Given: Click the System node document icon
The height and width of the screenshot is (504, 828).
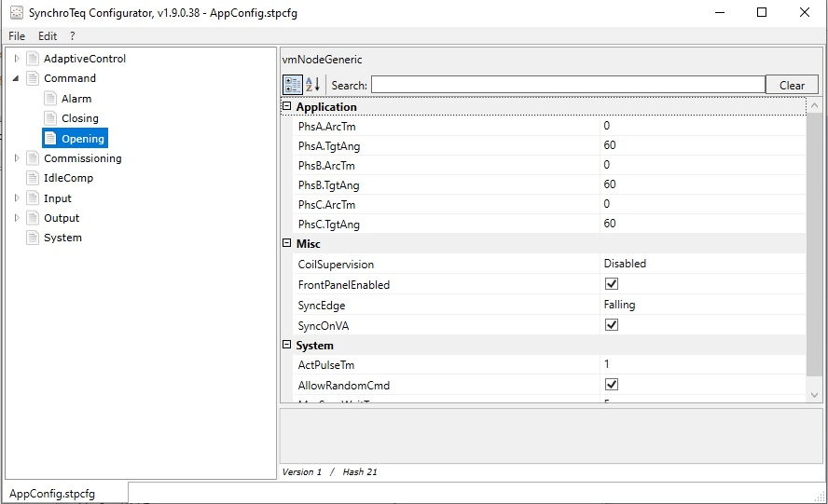Looking at the screenshot, I should click(33, 238).
